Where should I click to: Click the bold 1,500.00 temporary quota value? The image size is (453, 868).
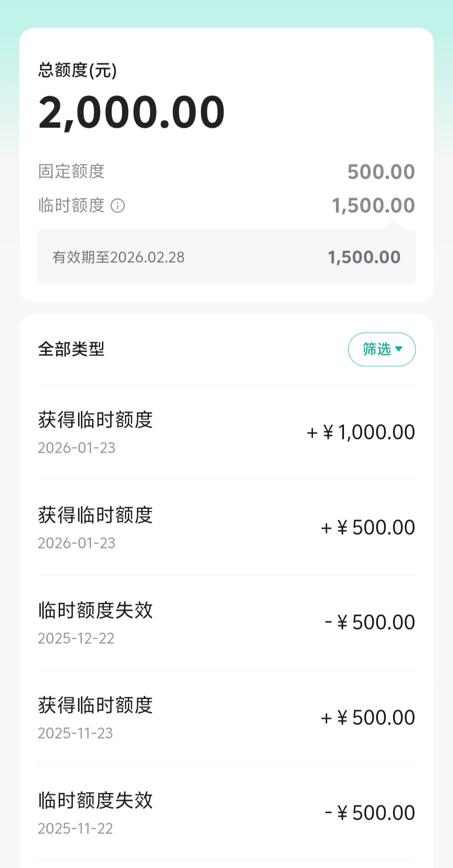click(x=373, y=206)
